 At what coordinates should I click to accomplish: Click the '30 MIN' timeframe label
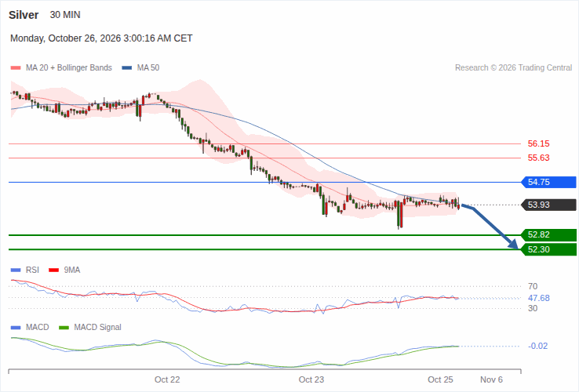click(x=65, y=15)
